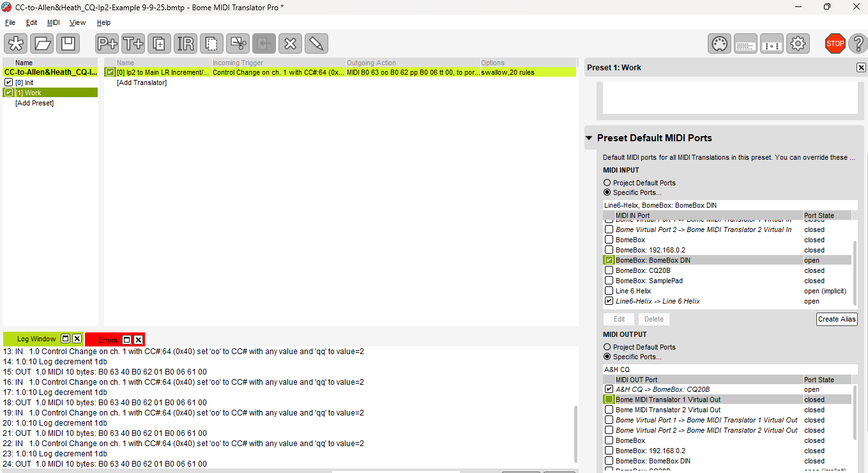Viewport: 868px width, 473px height.
Task: Click the scissors Cut icon in toolbar
Action: [238, 43]
